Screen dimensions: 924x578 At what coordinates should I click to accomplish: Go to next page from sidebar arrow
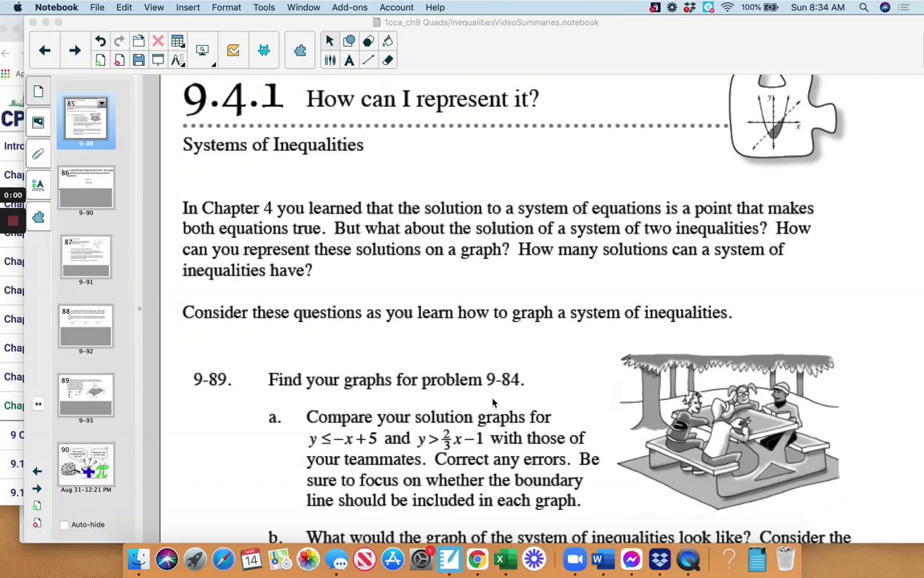(37, 488)
